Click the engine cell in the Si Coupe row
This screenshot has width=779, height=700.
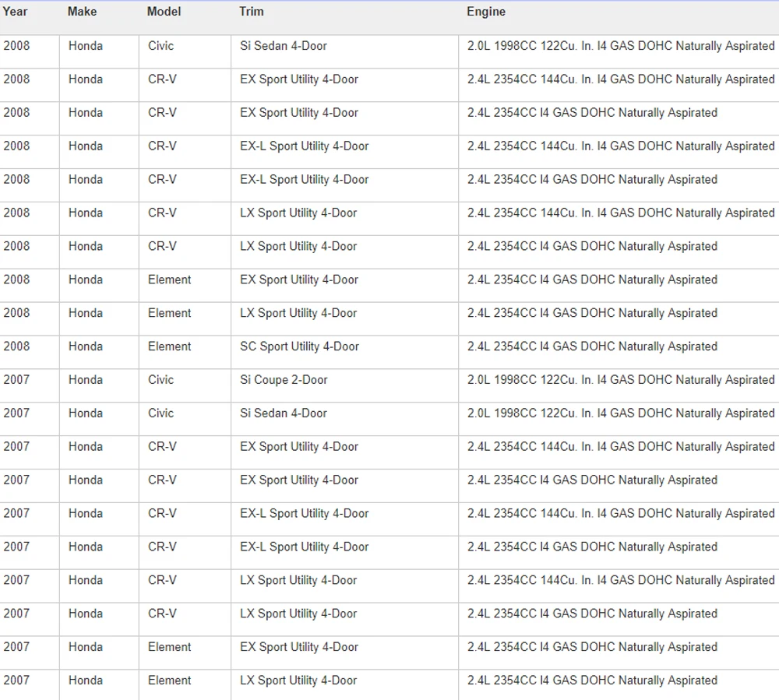click(621, 380)
